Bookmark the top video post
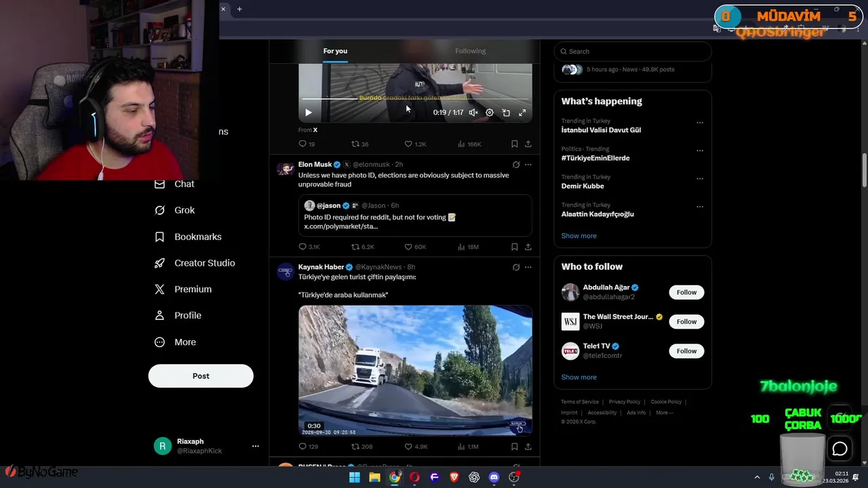 click(x=514, y=144)
